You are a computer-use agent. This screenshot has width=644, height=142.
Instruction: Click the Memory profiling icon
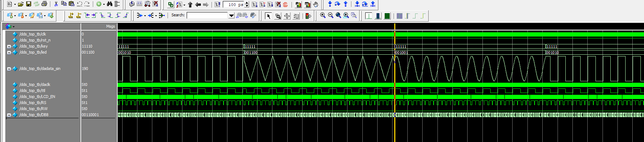tap(307, 5)
